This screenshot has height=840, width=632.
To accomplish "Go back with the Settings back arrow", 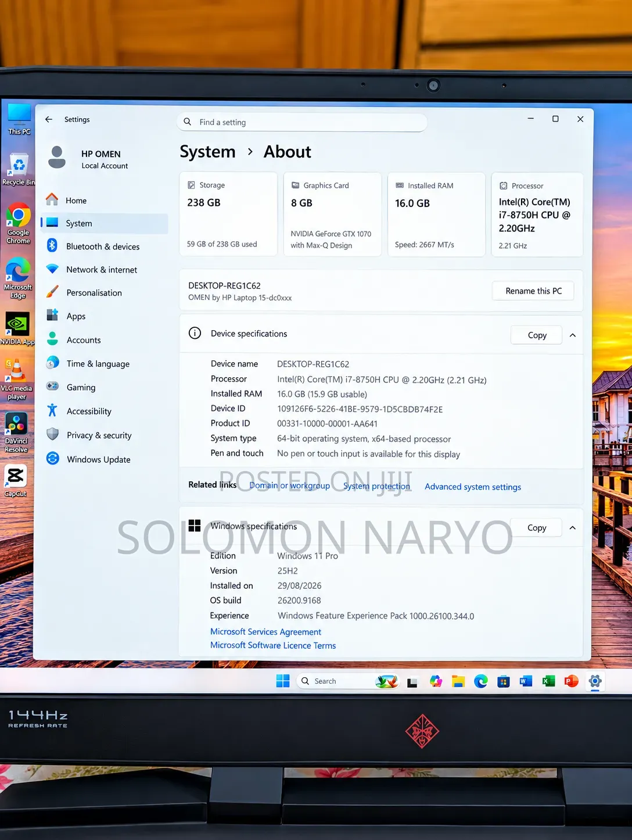I will [x=49, y=119].
